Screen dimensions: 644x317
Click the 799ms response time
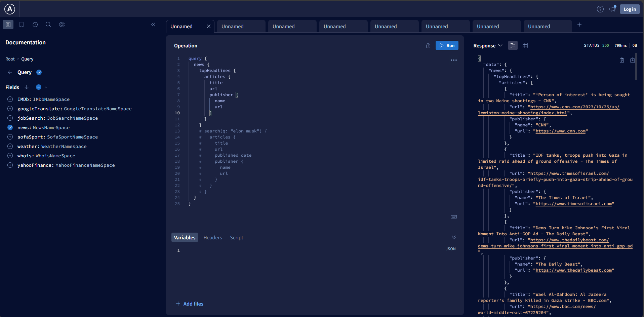point(620,45)
